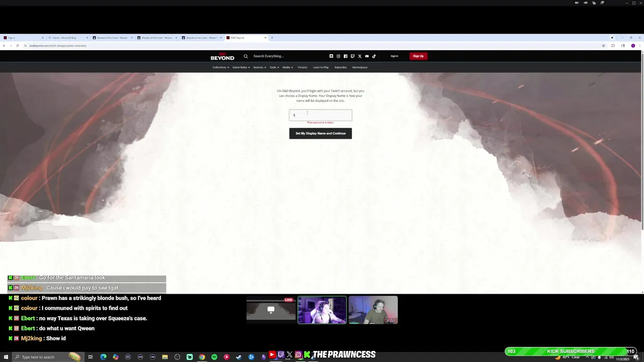The width and height of the screenshot is (644, 362).
Task: Open a new browser tab
Action: tap(272, 38)
